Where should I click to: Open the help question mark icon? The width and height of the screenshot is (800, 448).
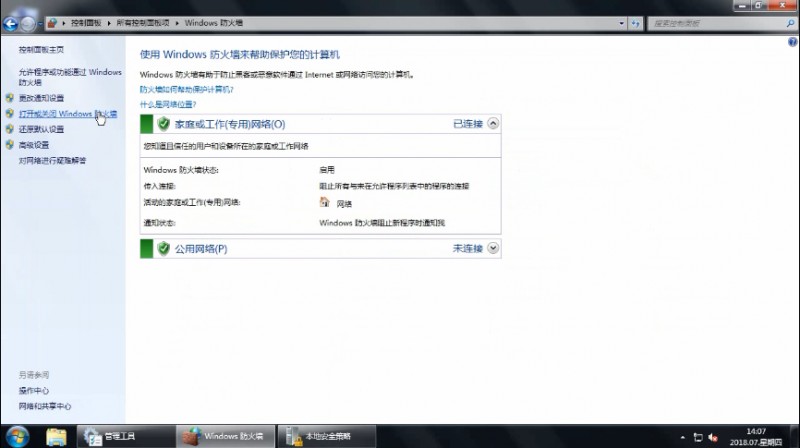pos(792,42)
